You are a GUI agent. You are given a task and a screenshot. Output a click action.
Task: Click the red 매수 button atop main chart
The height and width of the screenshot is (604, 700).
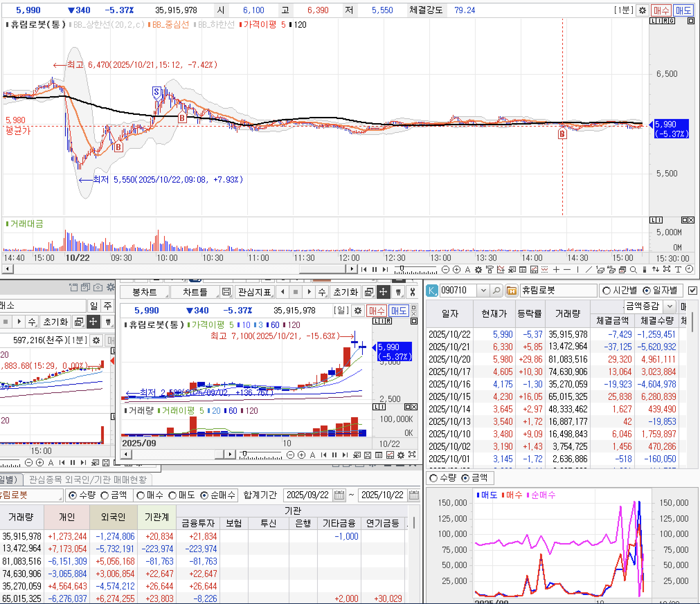click(661, 10)
